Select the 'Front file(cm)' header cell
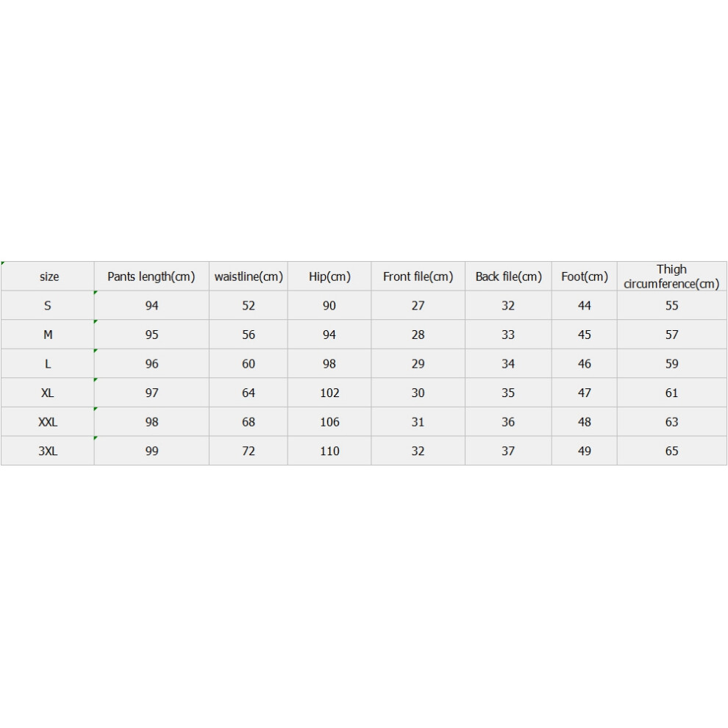728x728 pixels. (418, 276)
